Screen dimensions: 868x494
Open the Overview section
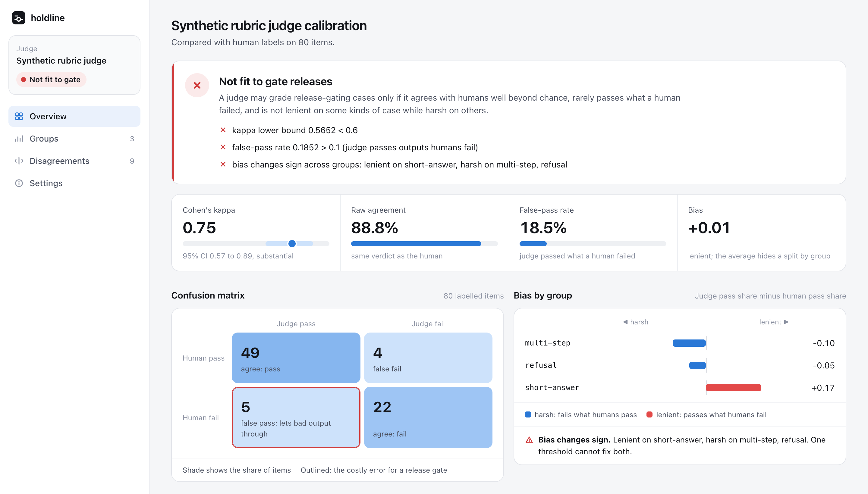pos(74,116)
